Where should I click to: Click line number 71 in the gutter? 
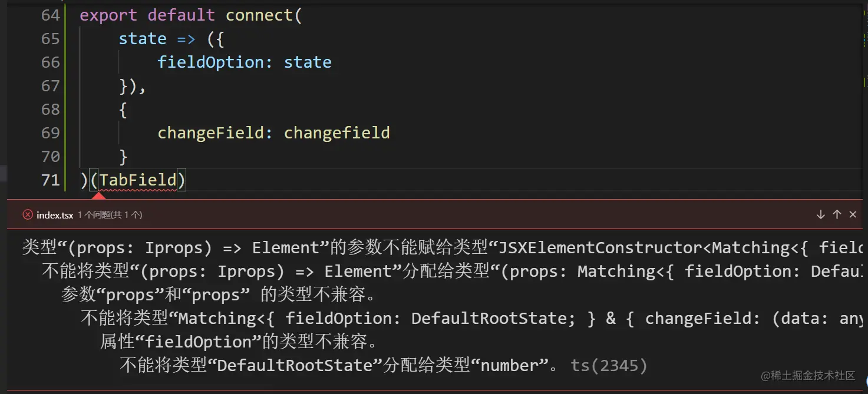click(51, 180)
